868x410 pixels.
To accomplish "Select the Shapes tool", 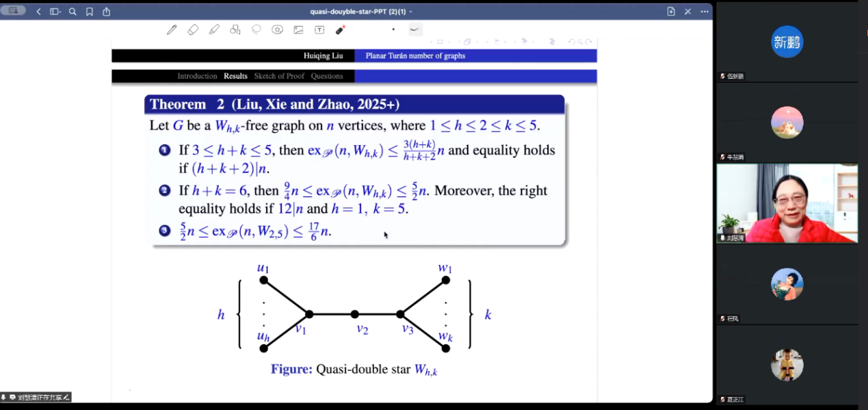I will click(x=235, y=29).
